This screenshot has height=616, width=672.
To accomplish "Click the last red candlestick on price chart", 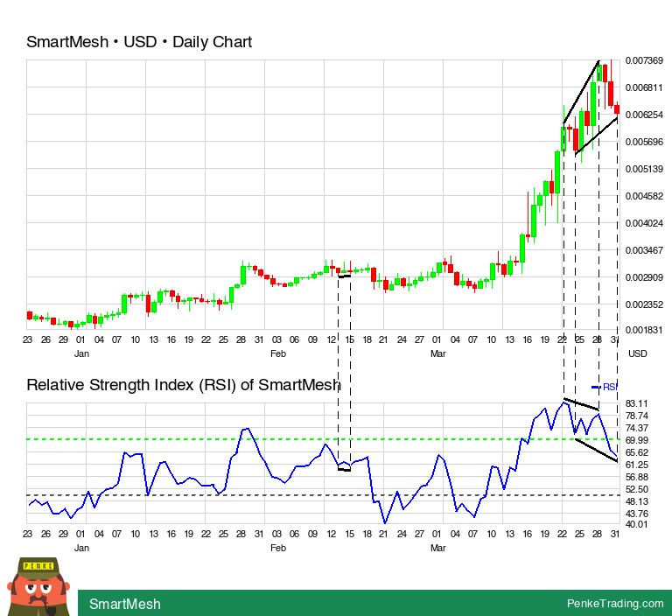I will (617, 108).
